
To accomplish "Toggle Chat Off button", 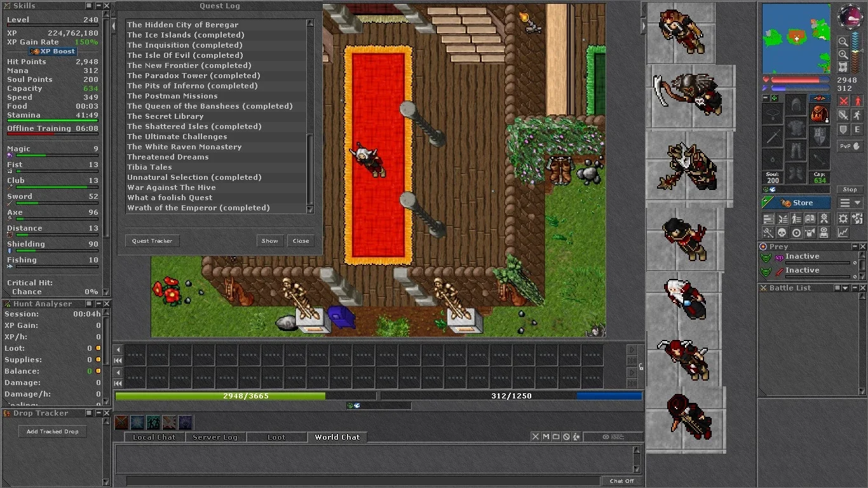I will point(621,481).
